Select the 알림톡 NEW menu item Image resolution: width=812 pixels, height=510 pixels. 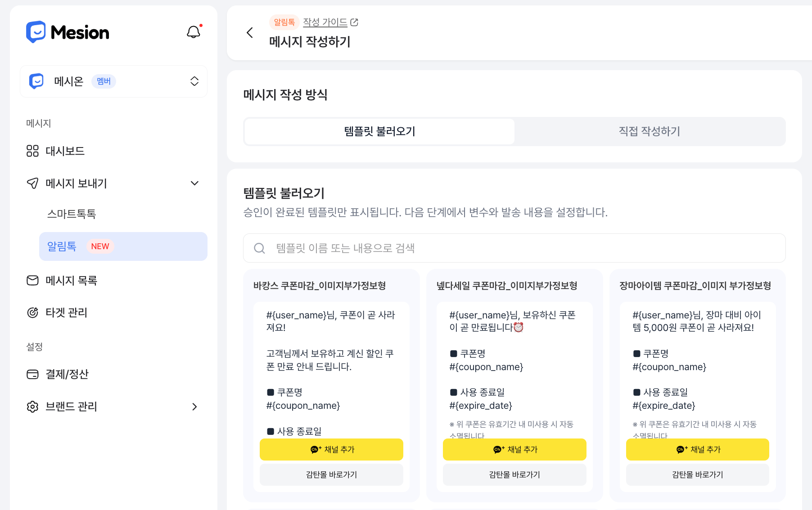pyautogui.click(x=123, y=246)
